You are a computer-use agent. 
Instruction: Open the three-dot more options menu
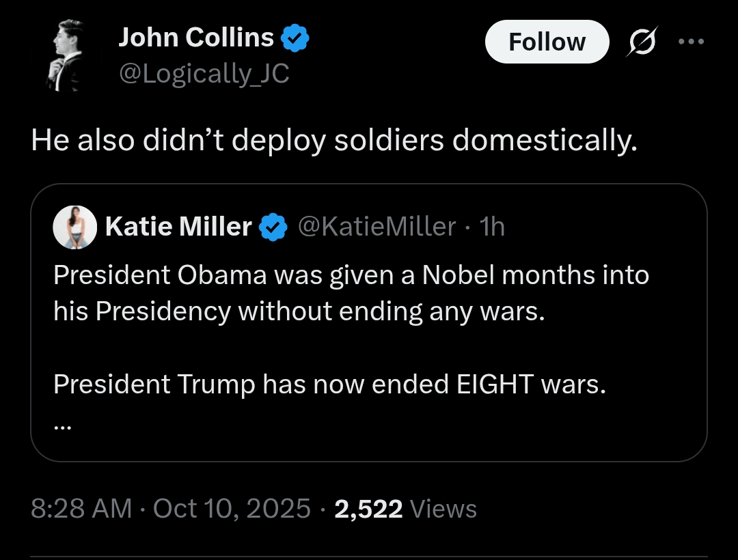690,41
